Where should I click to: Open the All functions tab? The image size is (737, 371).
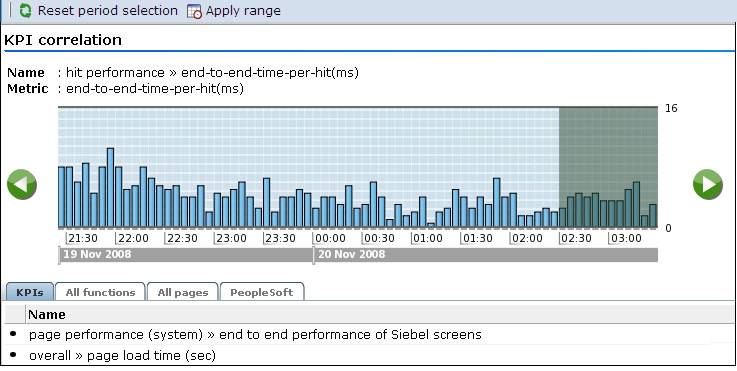[x=100, y=292]
